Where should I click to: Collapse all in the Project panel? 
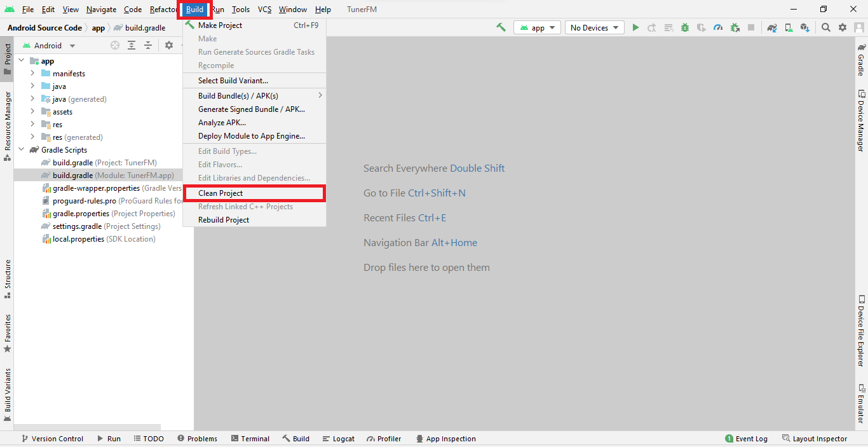(148, 45)
